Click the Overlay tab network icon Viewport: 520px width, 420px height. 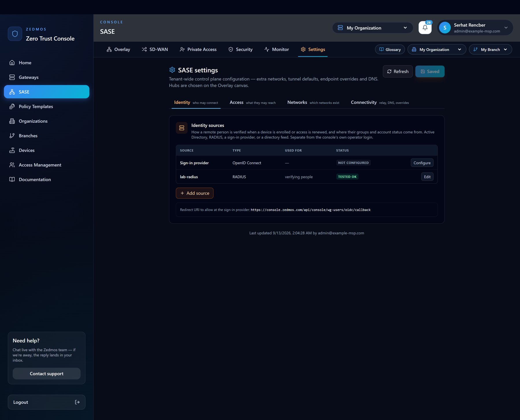click(x=109, y=49)
